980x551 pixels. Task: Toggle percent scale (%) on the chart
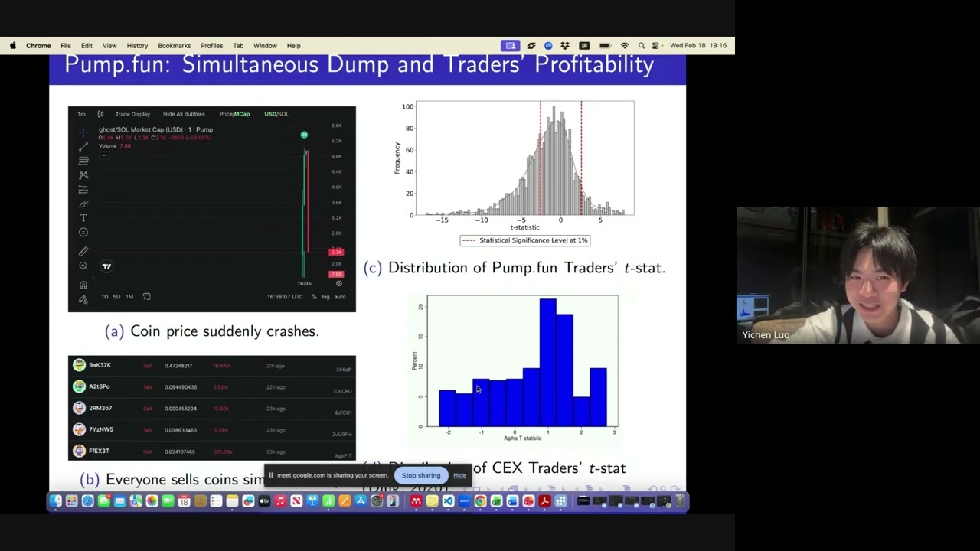tap(314, 297)
